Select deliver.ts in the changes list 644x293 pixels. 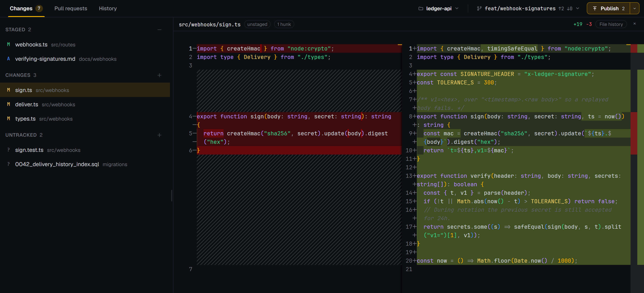tap(85, 104)
